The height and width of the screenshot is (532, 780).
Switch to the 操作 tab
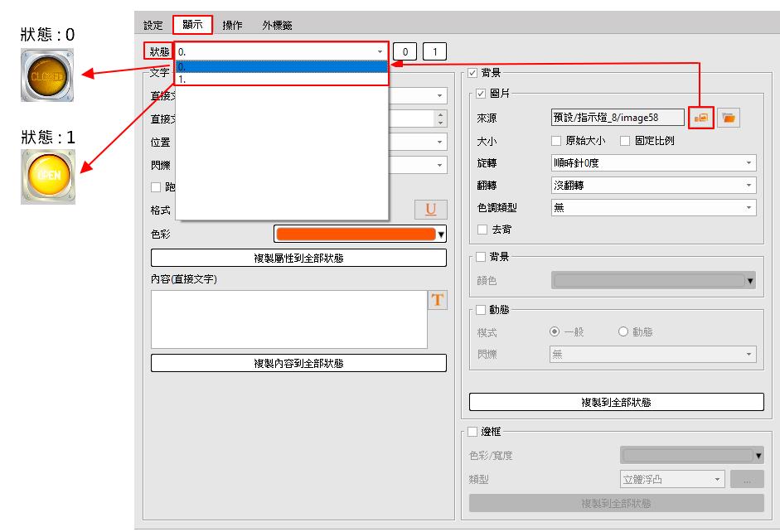coord(233,25)
